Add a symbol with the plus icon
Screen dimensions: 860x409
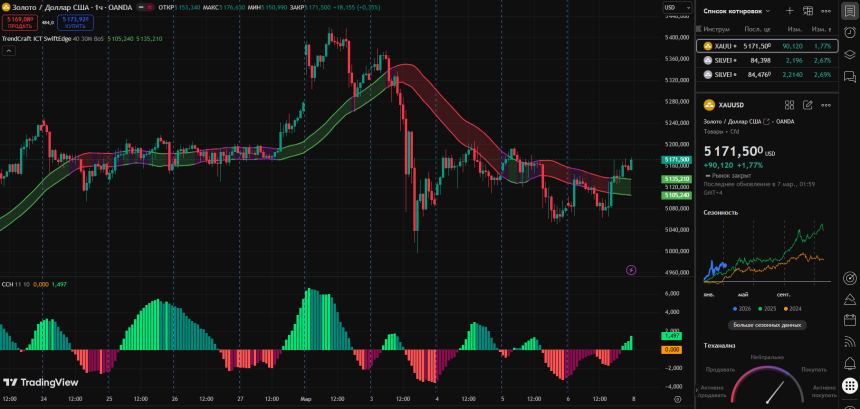pos(790,10)
